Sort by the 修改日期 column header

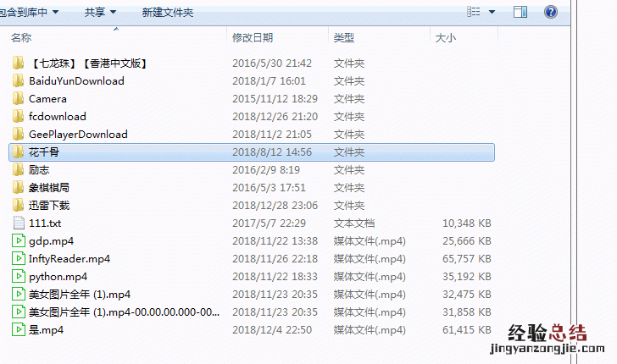click(x=253, y=38)
